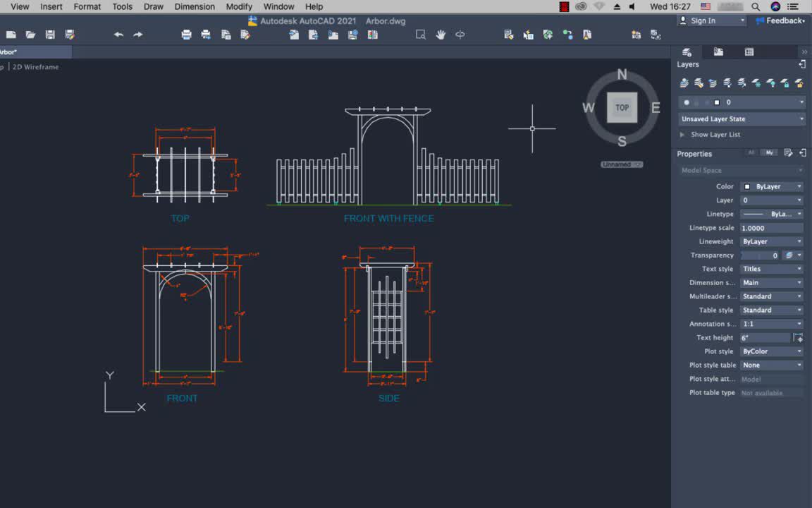812x508 pixels.
Task: Open a drawing with the folder icon
Action: (x=30, y=35)
